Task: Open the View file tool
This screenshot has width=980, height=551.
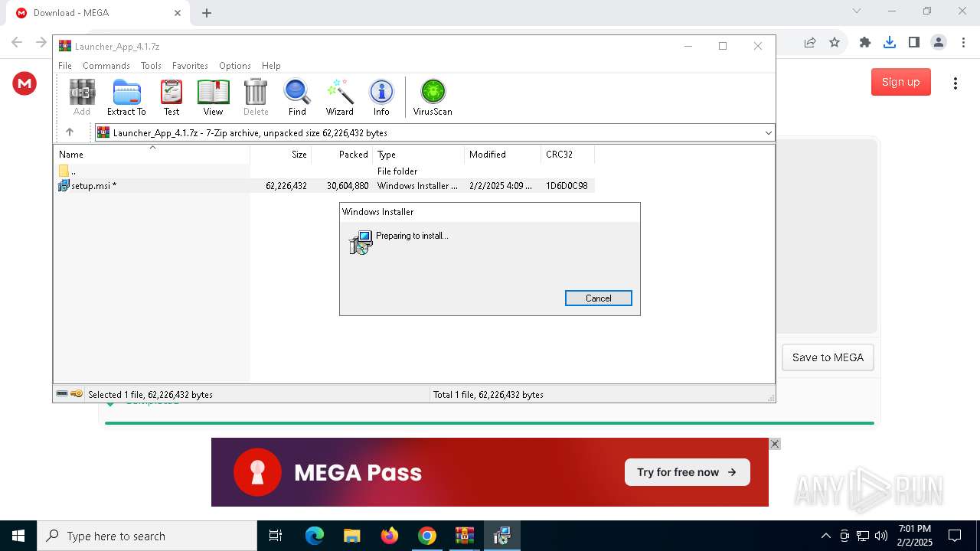Action: point(213,97)
